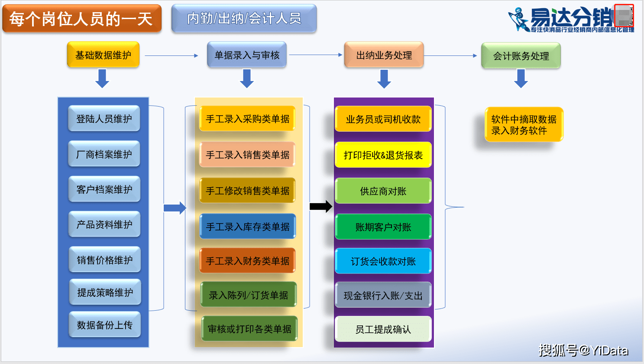Click down arrow below 会计账务处理
The height and width of the screenshot is (364, 644).
(x=521, y=79)
